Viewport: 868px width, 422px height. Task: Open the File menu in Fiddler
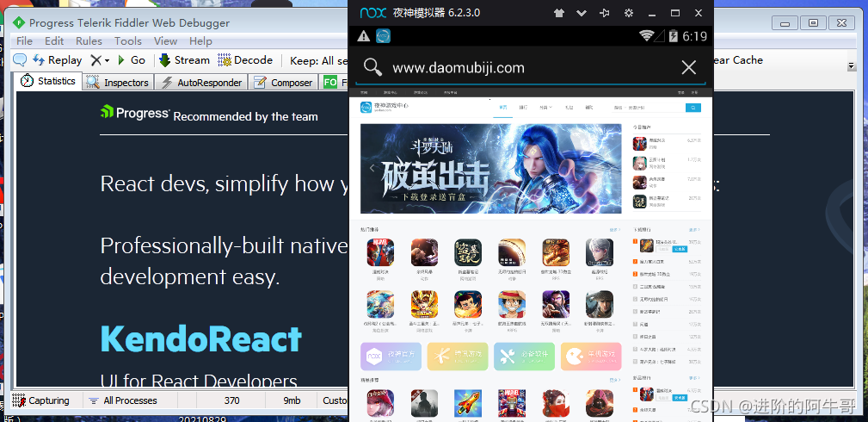[x=24, y=41]
